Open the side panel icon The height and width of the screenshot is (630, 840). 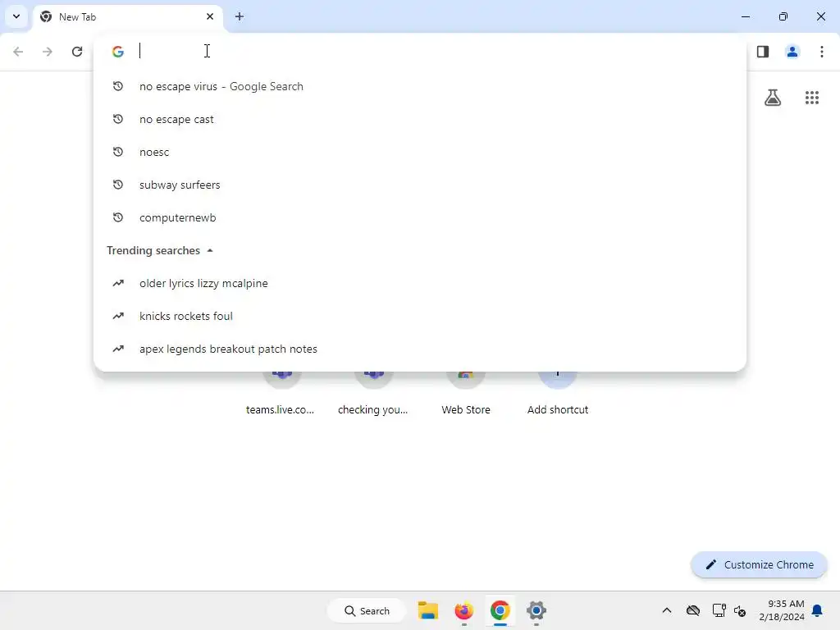coord(763,52)
